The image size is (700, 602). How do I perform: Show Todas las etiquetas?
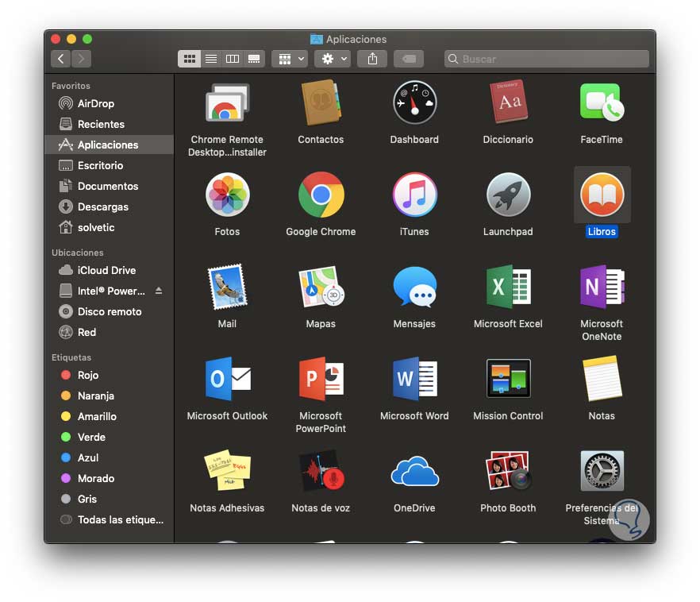coord(109,519)
